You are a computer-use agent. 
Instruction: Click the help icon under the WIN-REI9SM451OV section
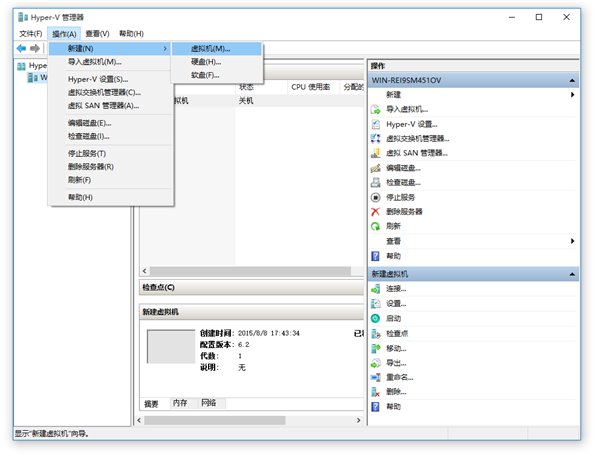[375, 256]
